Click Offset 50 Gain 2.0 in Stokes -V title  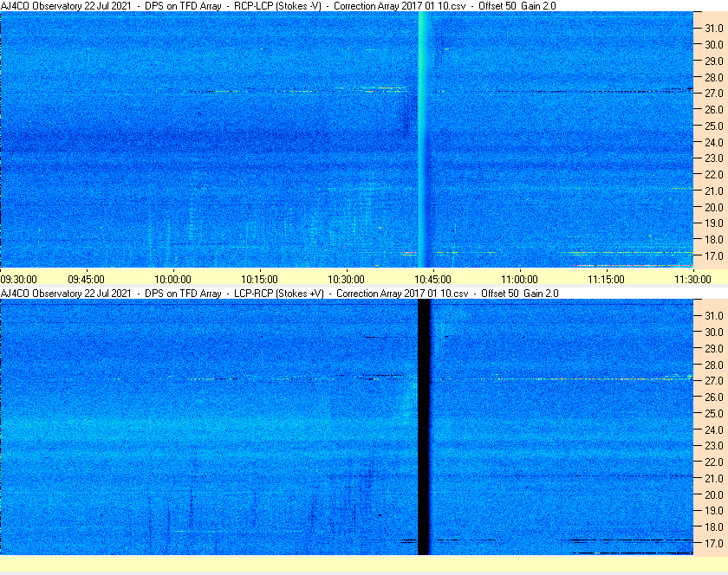click(517, 6)
